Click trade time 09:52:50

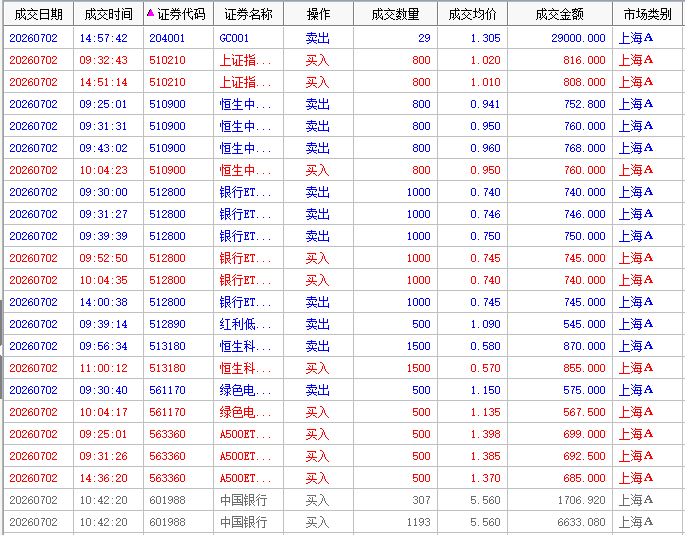(x=104, y=258)
